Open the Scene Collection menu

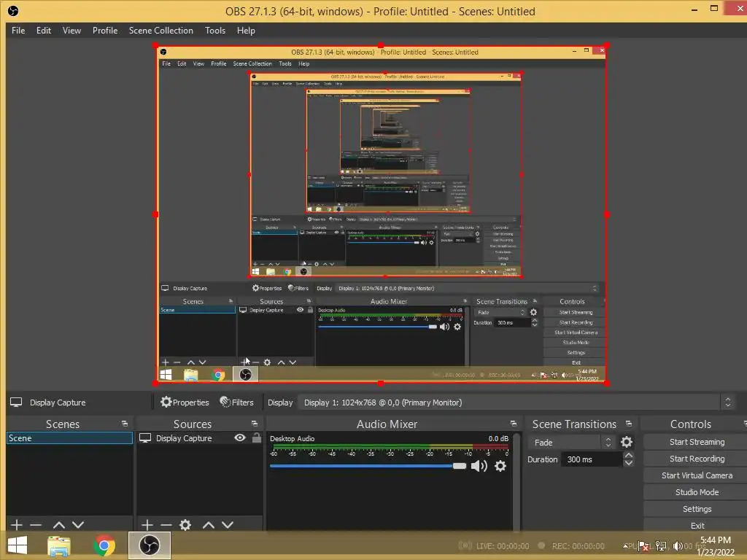tap(160, 31)
